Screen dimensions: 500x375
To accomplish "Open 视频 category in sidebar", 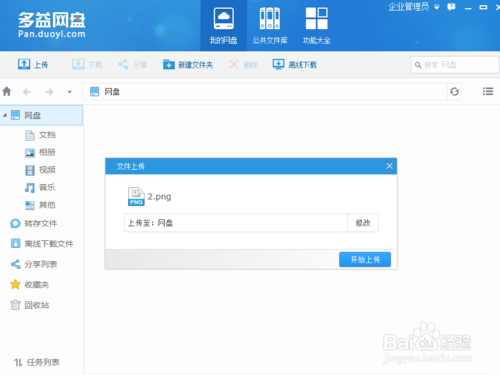I will (40, 170).
